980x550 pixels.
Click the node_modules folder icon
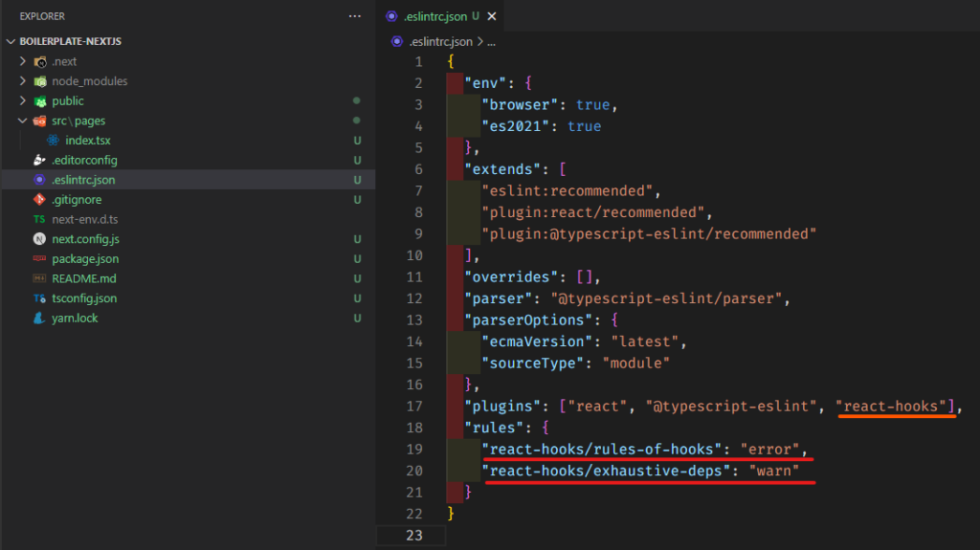pyautogui.click(x=40, y=81)
